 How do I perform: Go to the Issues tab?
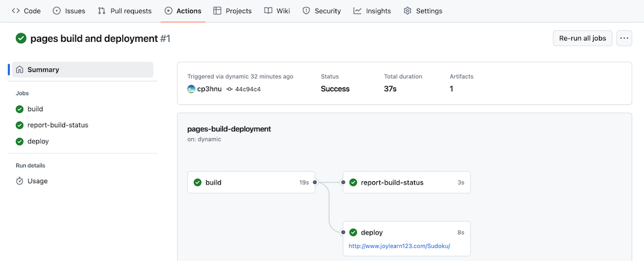(x=69, y=11)
